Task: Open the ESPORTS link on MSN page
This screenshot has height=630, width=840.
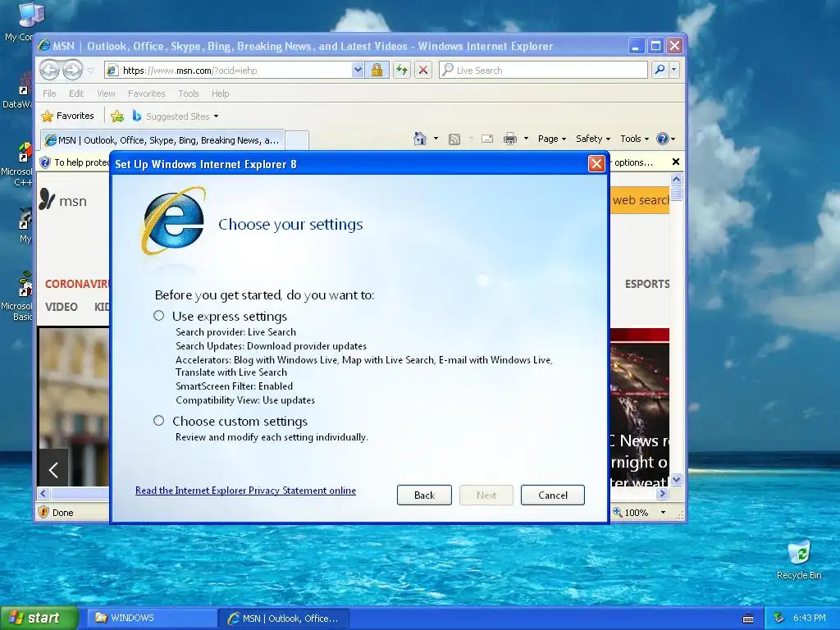Action: [x=647, y=284]
